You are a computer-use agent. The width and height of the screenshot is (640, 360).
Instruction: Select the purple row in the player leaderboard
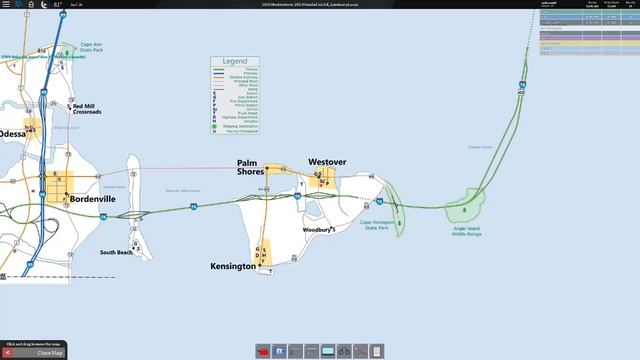pos(590,38)
